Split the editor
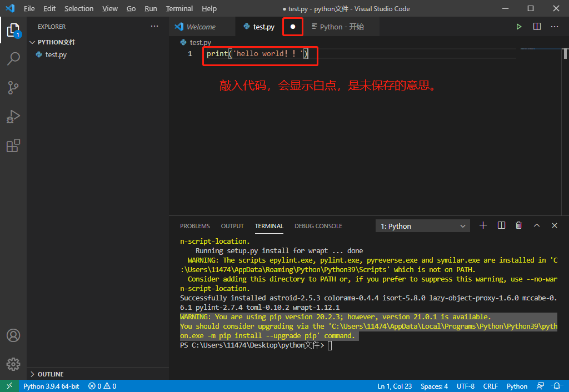This screenshot has height=392, width=569. [536, 26]
